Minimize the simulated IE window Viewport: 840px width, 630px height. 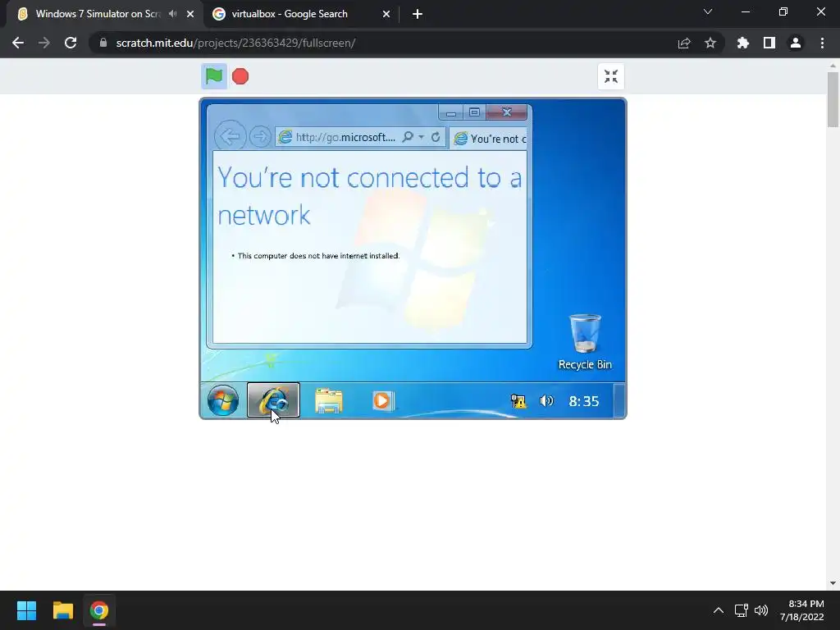coord(451,112)
